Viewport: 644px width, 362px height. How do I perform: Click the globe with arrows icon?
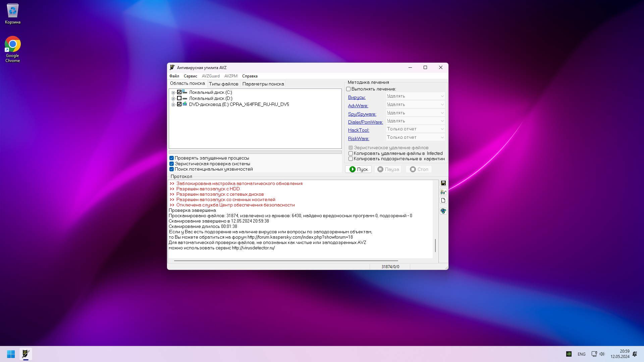click(x=443, y=211)
